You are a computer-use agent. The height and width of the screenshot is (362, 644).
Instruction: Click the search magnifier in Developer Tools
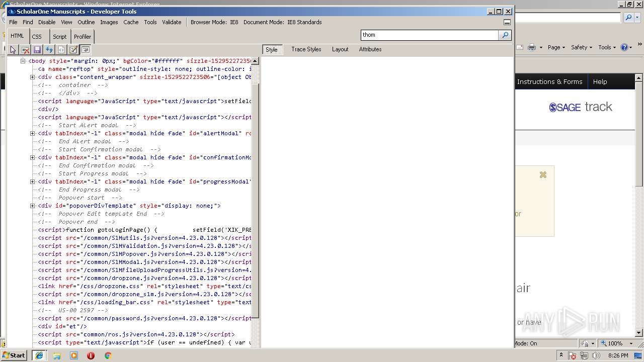505,35
